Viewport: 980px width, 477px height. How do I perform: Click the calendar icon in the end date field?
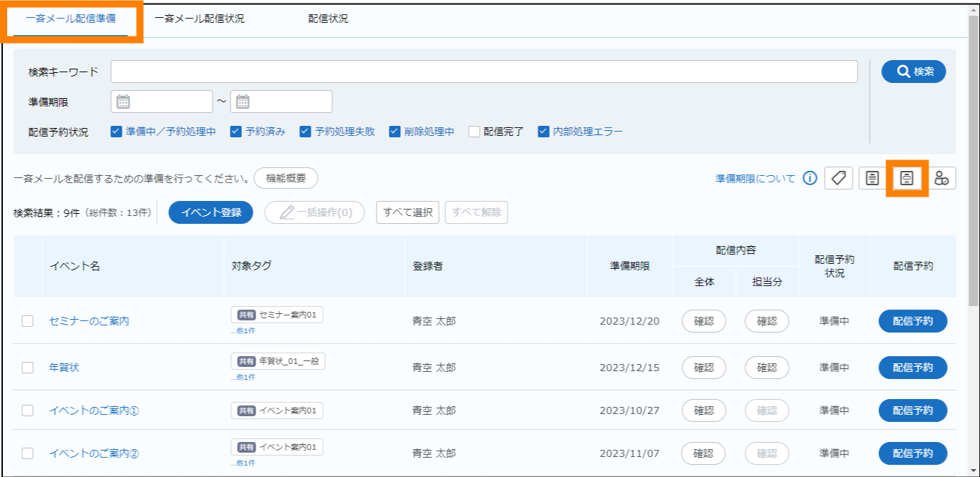243,102
